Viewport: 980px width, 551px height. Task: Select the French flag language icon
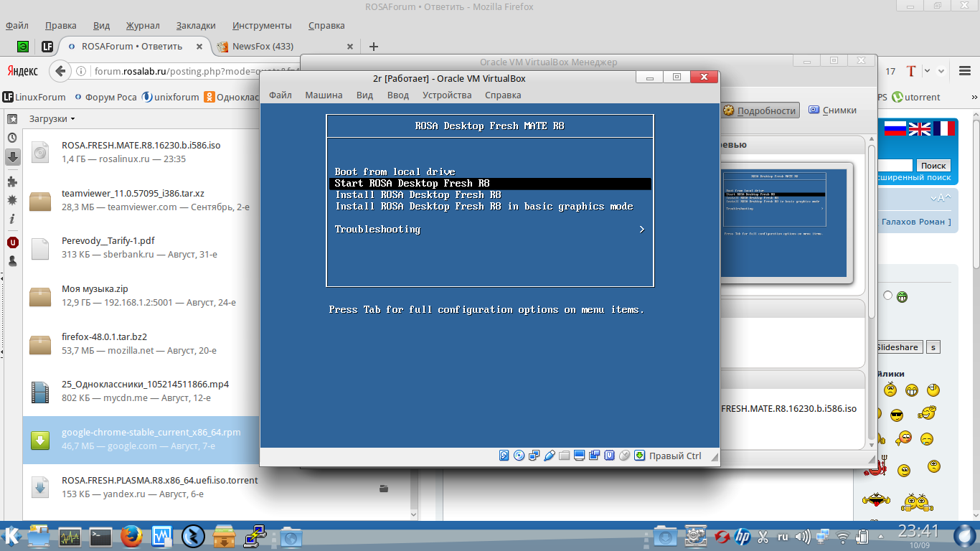[x=944, y=128]
